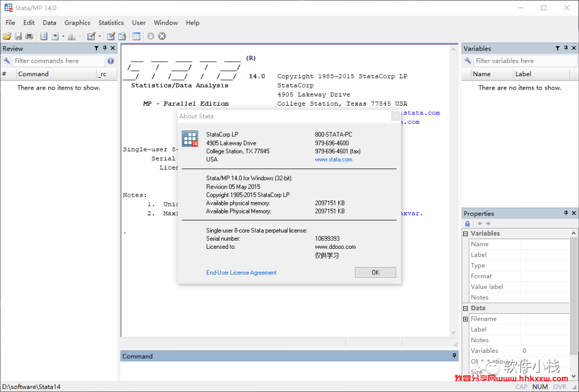579x392 pixels.
Task: Collapse the Data section in Properties
Action: tap(466, 308)
